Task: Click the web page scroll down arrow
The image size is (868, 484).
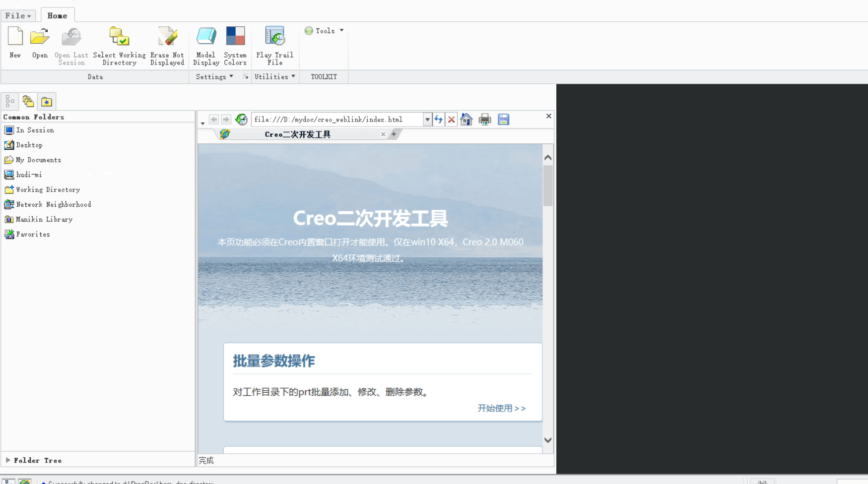Action: click(x=548, y=440)
